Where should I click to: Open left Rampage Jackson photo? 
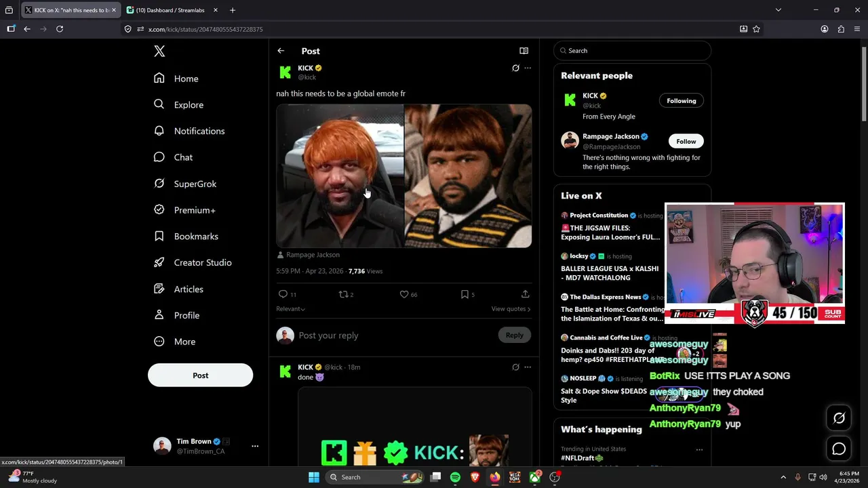[340, 176]
